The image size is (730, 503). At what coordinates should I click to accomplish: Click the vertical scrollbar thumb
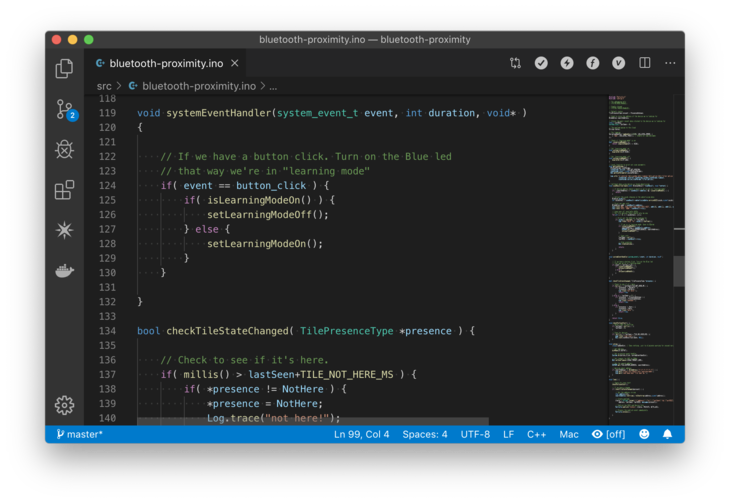pyautogui.click(x=679, y=271)
